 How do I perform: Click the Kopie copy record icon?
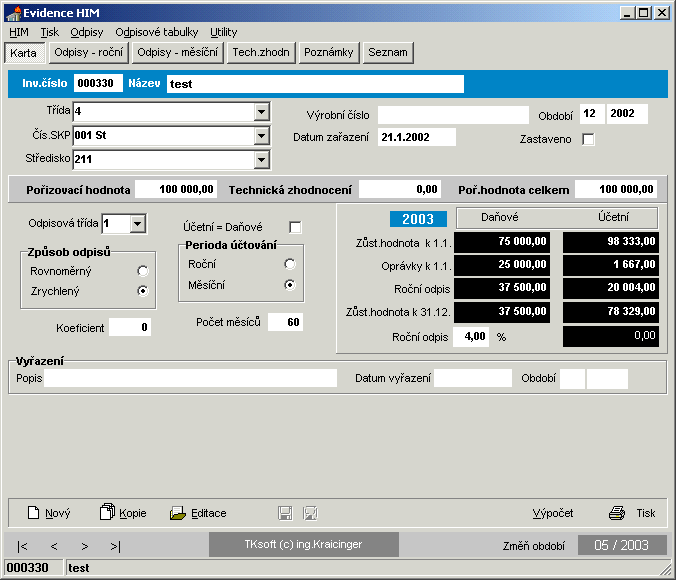click(x=107, y=512)
